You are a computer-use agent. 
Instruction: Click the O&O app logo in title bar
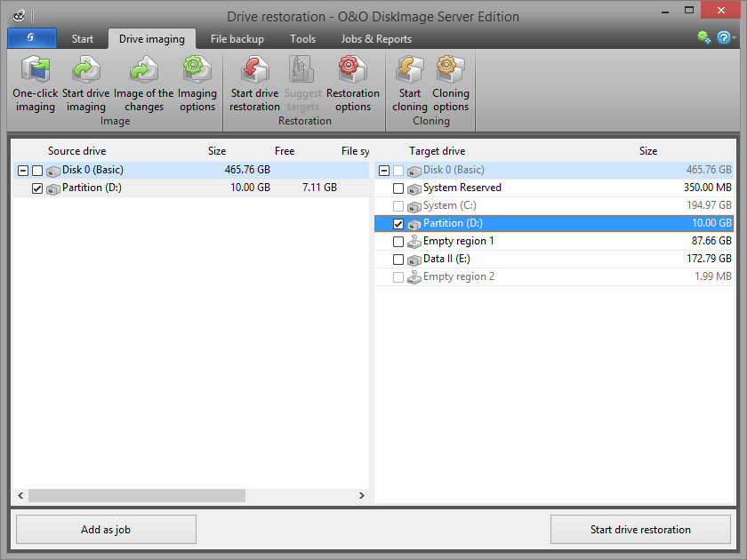point(19,16)
